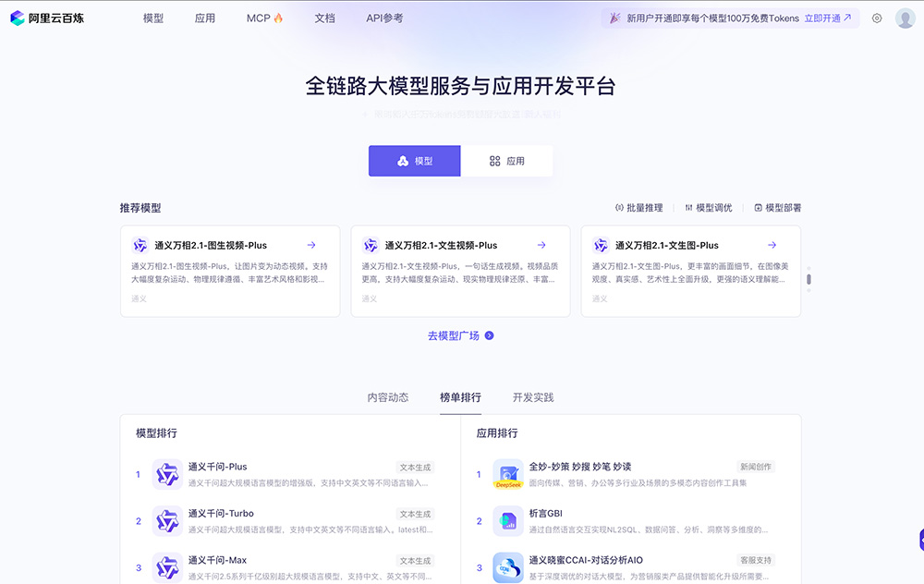Switch to the 应用 toggle button
Screen dimensions: 924x584
[506, 161]
